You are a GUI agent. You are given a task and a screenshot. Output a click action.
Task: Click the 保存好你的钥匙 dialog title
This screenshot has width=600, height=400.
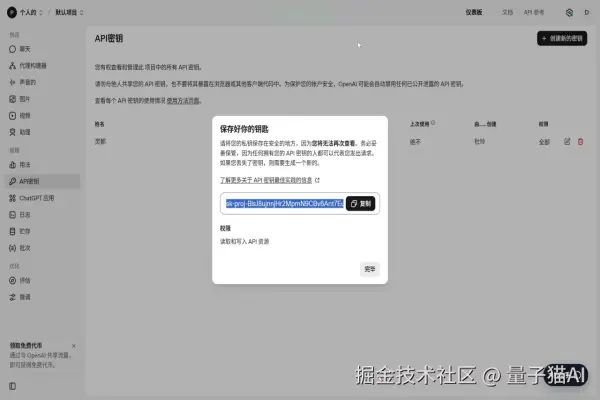(x=244, y=129)
